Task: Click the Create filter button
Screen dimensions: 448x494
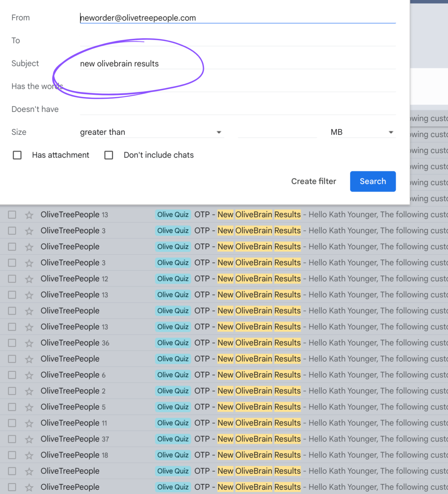Action: (313, 181)
